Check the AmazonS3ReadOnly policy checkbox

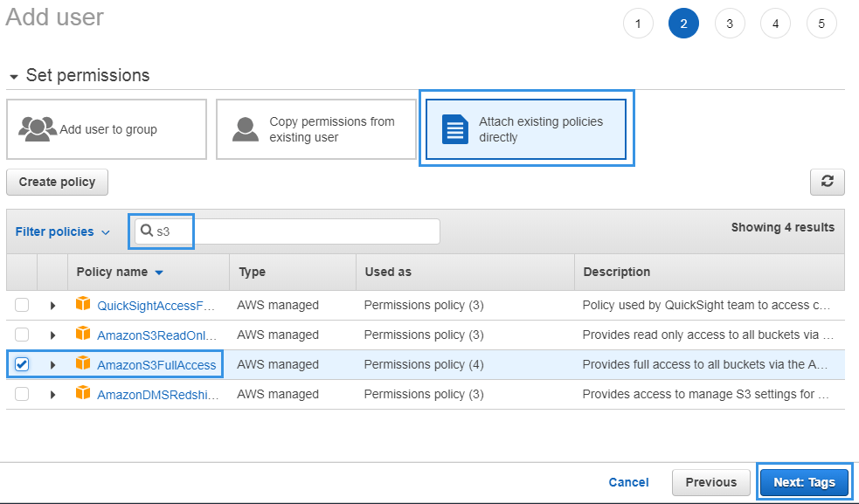21,335
